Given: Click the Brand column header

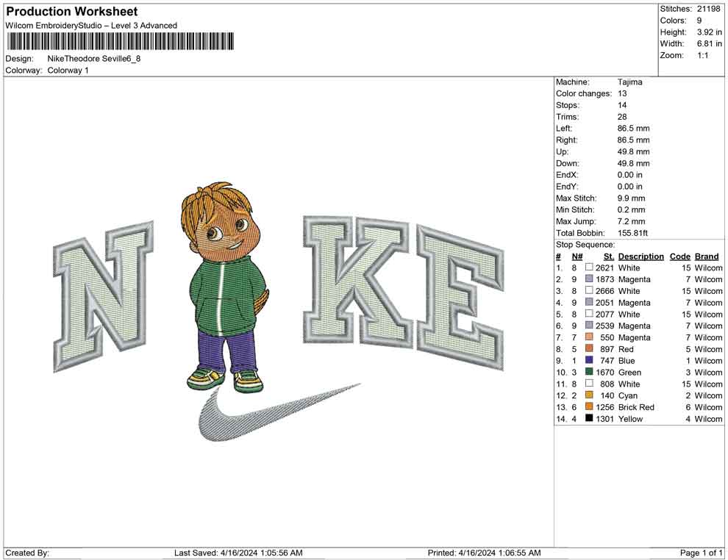Looking at the screenshot, I should click(x=707, y=256).
